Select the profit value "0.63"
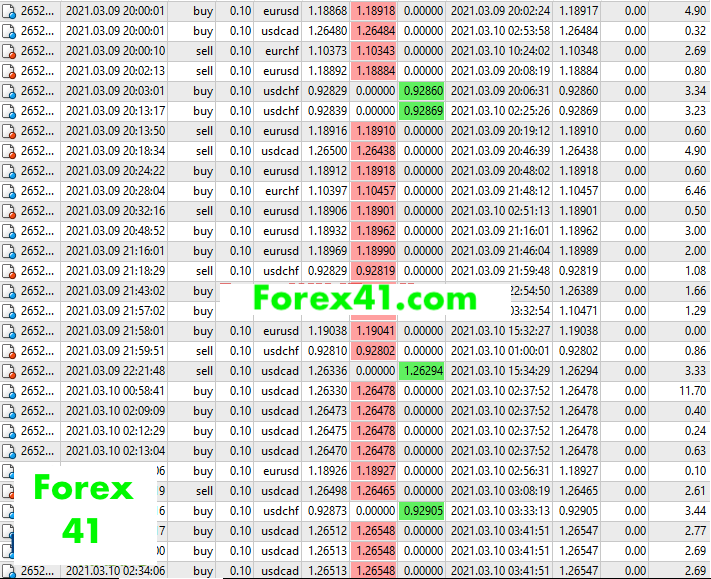 [x=695, y=451]
